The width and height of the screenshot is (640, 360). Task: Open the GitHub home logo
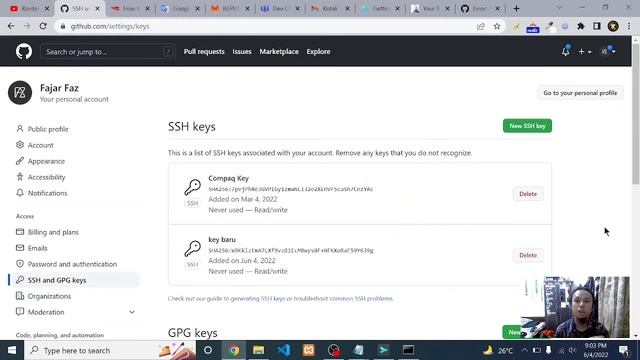coord(24,52)
